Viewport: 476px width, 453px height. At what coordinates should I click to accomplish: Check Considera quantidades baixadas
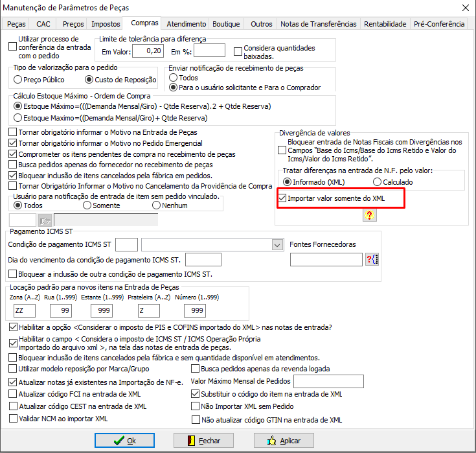238,51
